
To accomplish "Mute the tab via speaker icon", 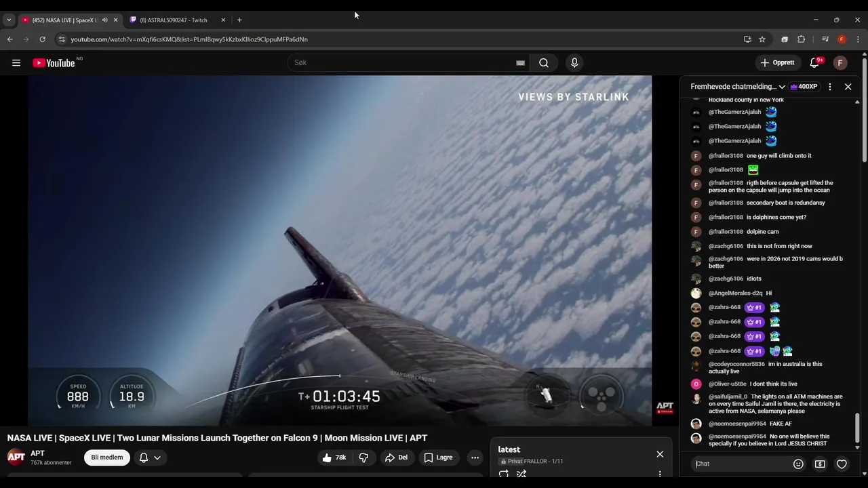I will click(x=104, y=20).
